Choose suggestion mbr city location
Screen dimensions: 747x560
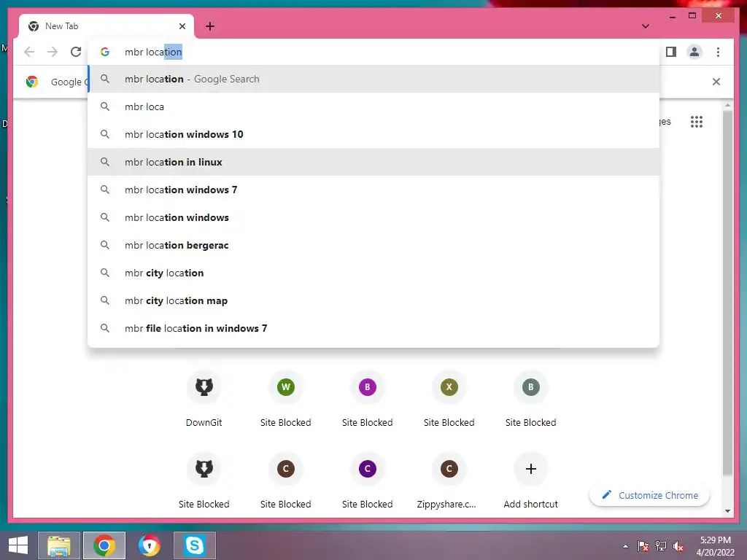click(x=373, y=273)
